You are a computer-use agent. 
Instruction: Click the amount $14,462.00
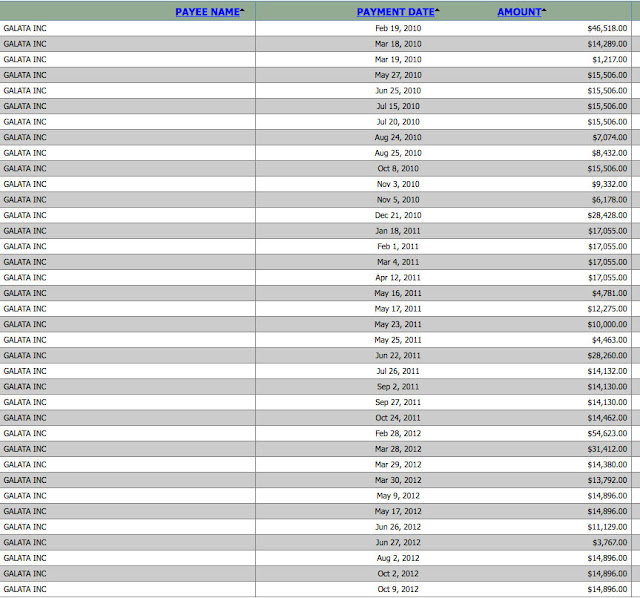(607, 418)
